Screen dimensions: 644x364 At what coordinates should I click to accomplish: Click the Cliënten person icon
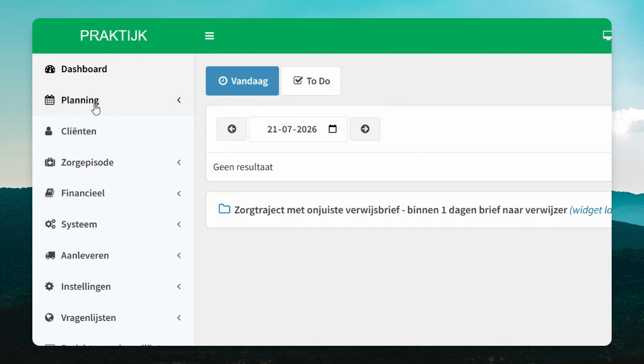coord(49,131)
